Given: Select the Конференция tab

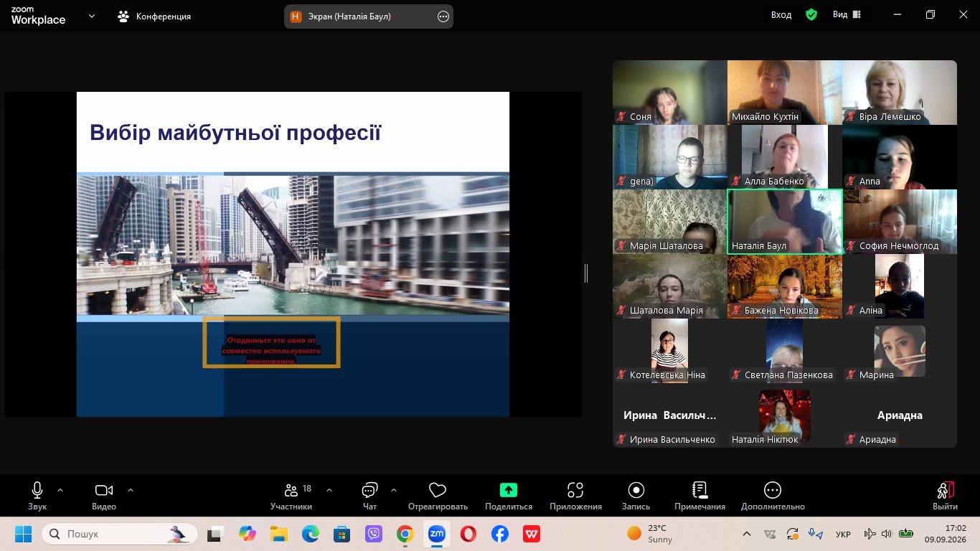Looking at the screenshot, I should (155, 16).
